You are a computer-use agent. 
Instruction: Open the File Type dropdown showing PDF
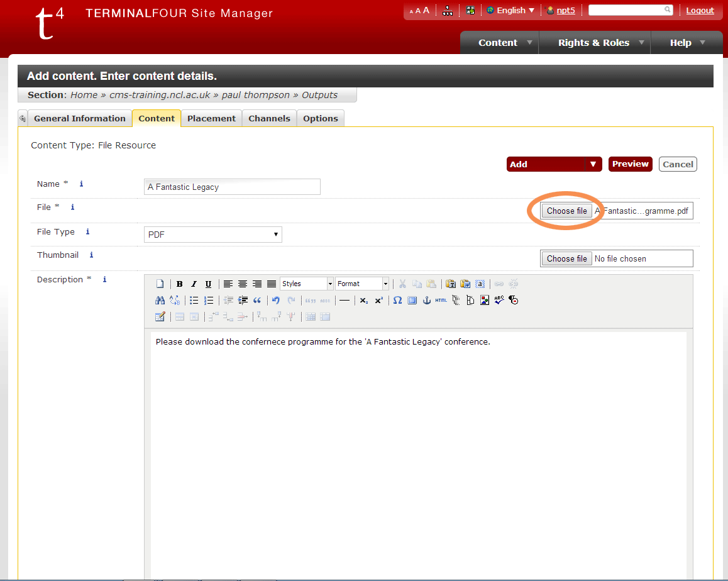click(x=213, y=235)
